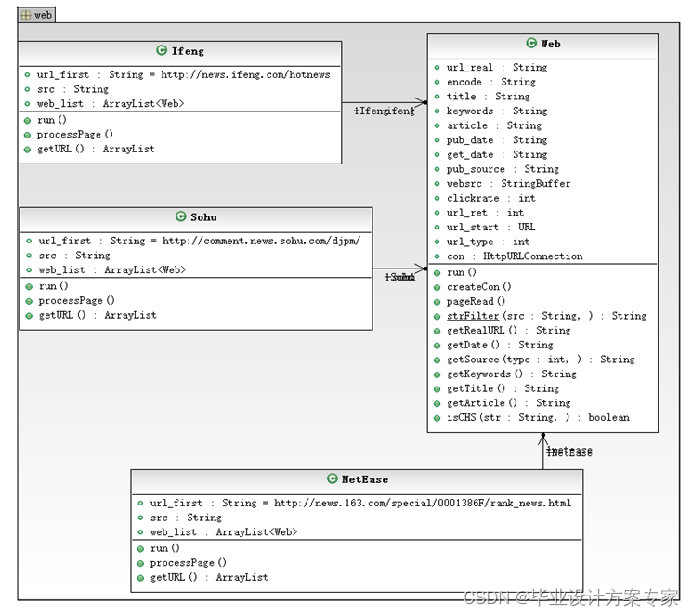Select Sohu url_first attribute

click(x=200, y=241)
